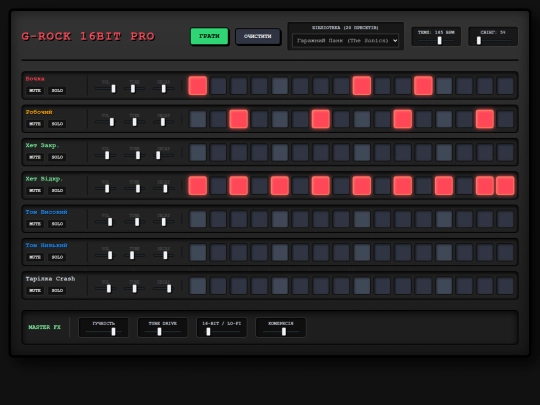This screenshot has height=405, width=540.
Task: Adjust the Робочий VOL slider
Action: coord(105,122)
